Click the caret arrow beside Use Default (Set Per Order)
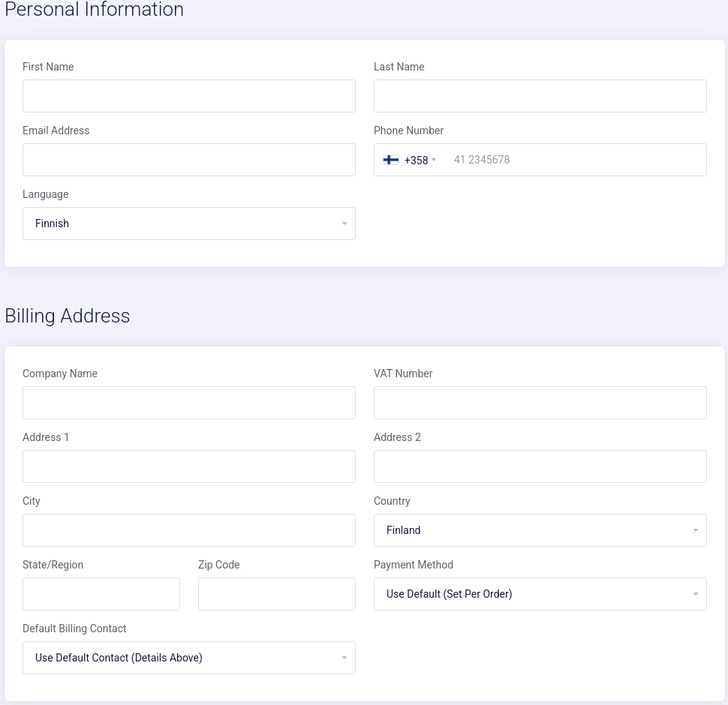Screen dimensions: 728x705 696,594
